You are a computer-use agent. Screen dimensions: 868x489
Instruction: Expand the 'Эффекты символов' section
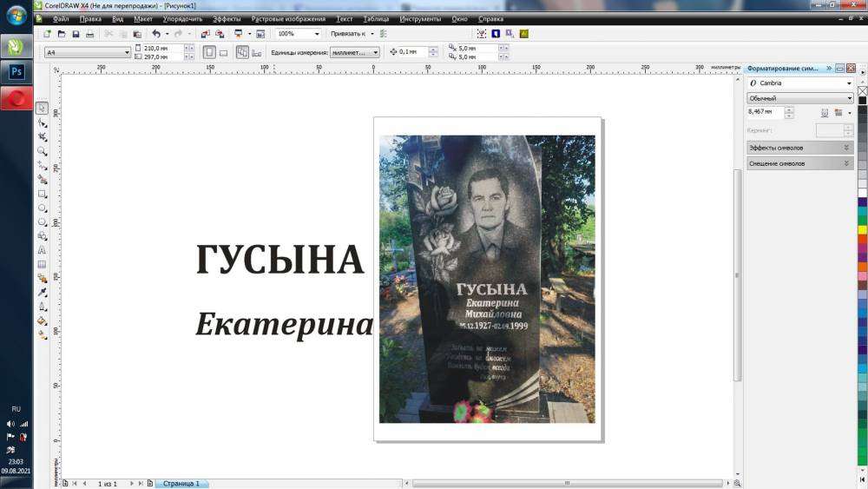[800, 148]
